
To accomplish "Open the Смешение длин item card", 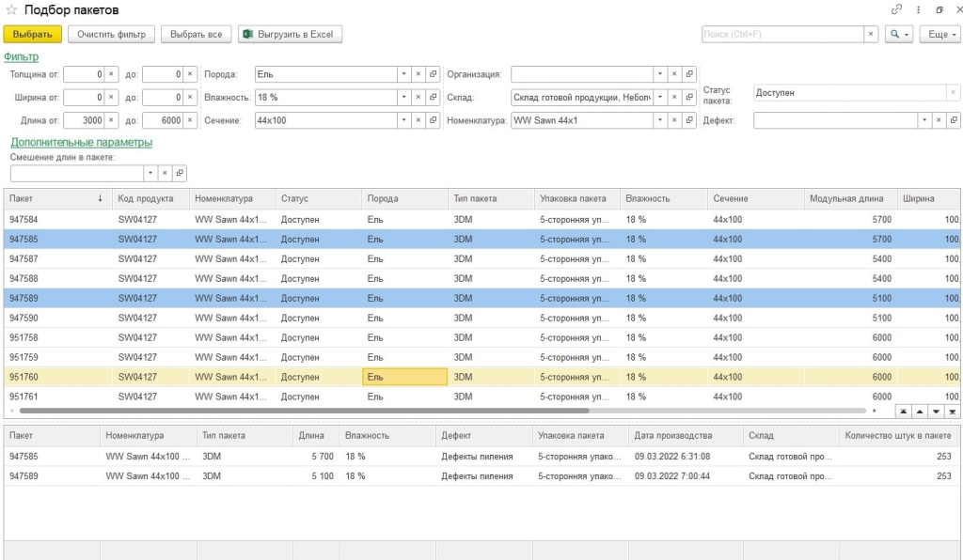I will (x=180, y=173).
